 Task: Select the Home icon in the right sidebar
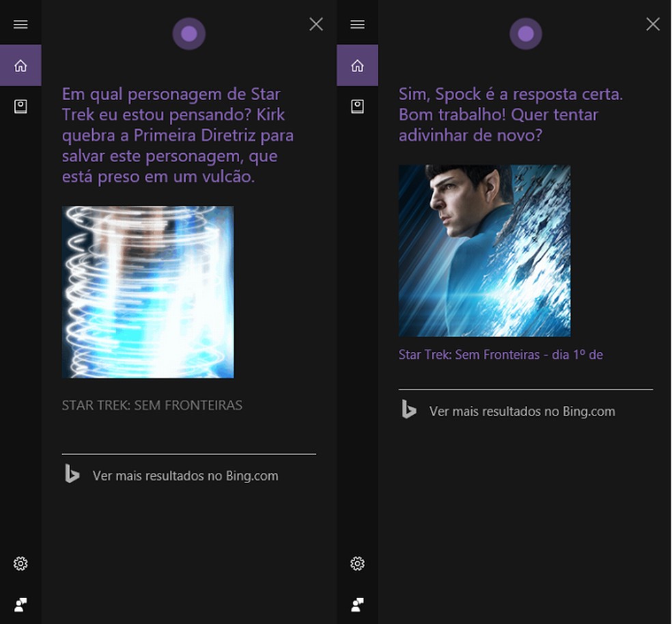click(357, 65)
